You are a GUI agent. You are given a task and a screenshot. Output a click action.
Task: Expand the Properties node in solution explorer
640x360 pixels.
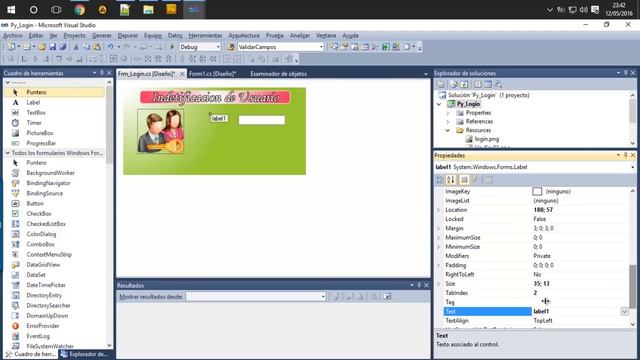[448, 113]
